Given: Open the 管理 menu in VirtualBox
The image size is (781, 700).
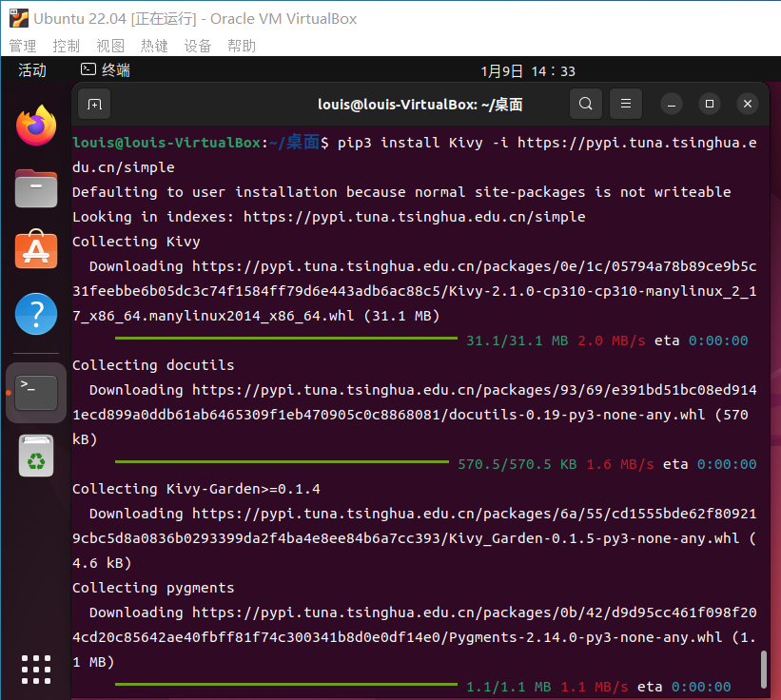Looking at the screenshot, I should (x=23, y=47).
